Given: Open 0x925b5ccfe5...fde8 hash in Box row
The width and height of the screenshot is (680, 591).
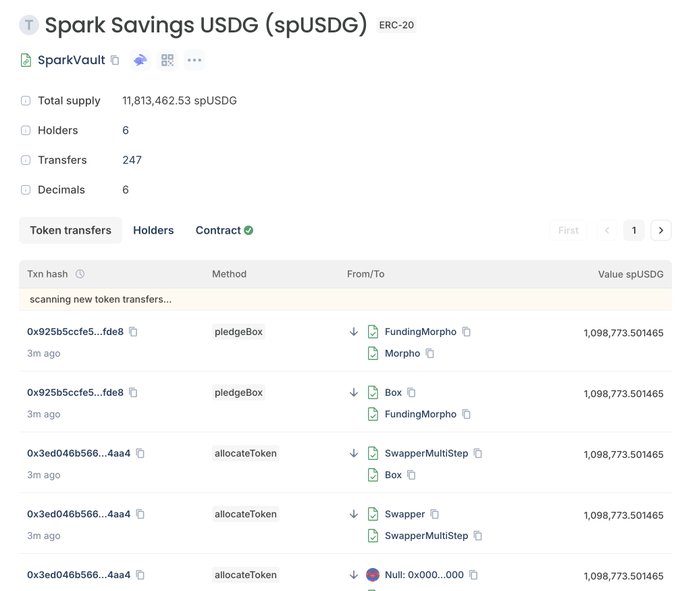Looking at the screenshot, I should [75, 392].
